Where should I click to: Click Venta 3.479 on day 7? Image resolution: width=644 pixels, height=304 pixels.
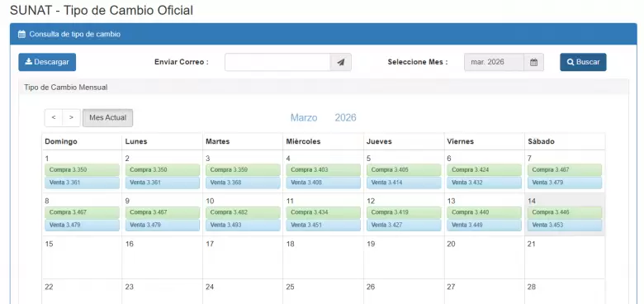(565, 183)
